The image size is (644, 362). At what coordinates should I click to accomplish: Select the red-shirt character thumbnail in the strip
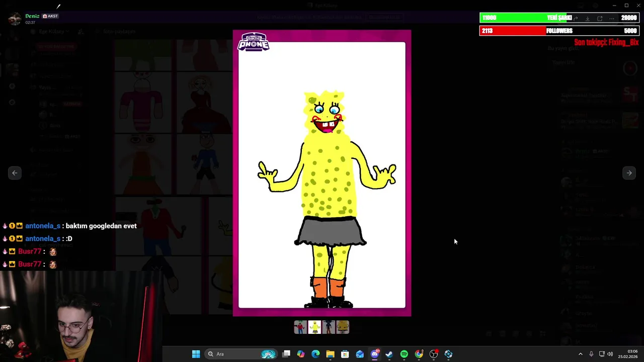[300, 327]
